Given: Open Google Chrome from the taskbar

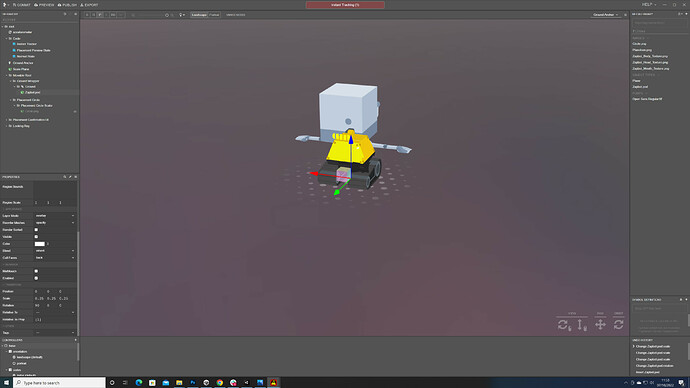Looking at the screenshot, I should click(220, 383).
